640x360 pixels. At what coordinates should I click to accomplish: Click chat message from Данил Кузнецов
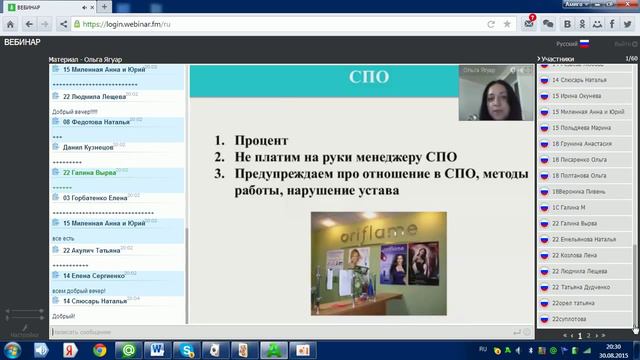(117, 155)
